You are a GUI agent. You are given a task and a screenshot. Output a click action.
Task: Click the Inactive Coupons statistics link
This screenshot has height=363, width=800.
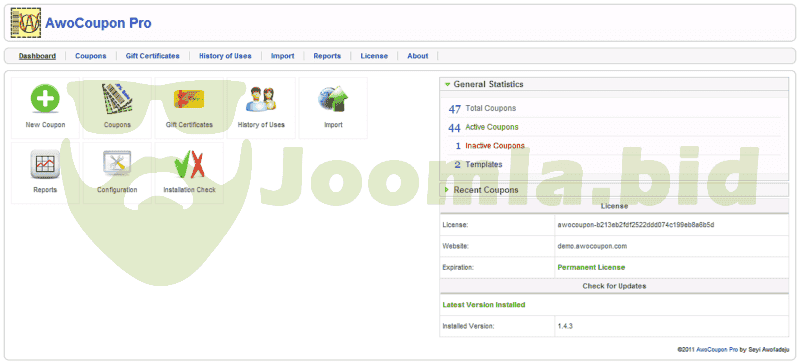click(x=495, y=146)
